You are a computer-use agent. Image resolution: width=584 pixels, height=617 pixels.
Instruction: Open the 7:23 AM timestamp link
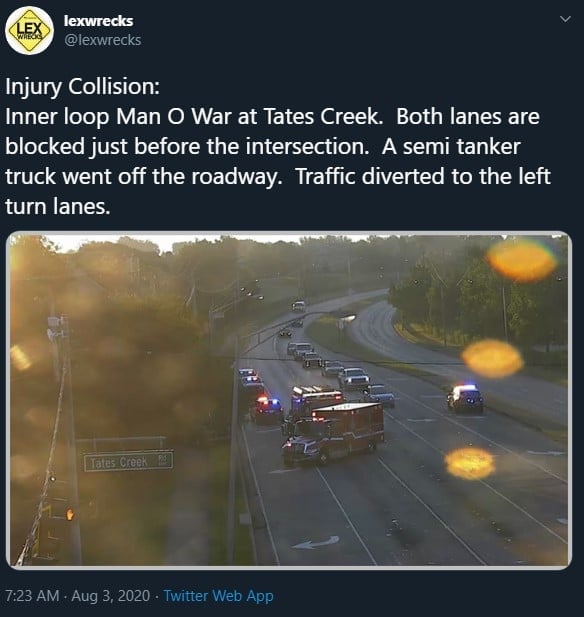32,595
